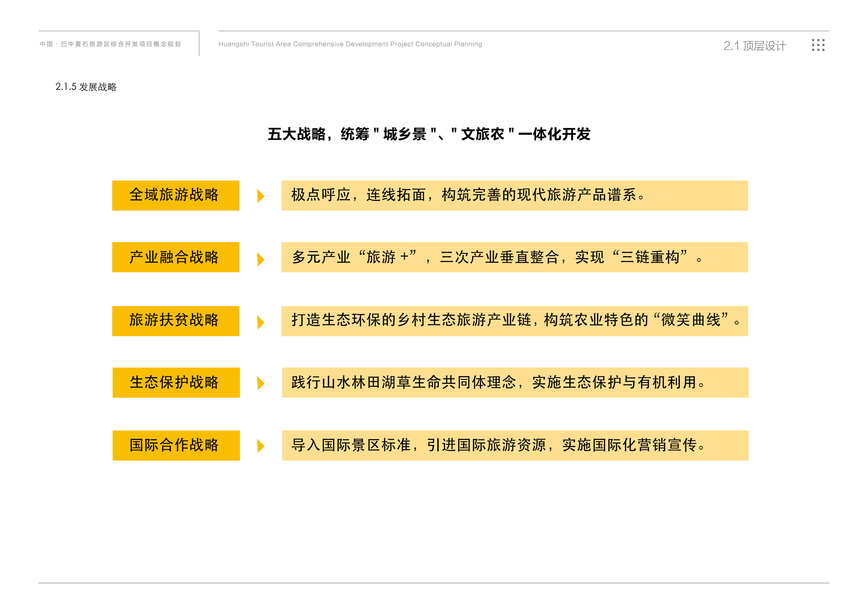Click the 导入国际景区标准 description bar

coord(515,445)
